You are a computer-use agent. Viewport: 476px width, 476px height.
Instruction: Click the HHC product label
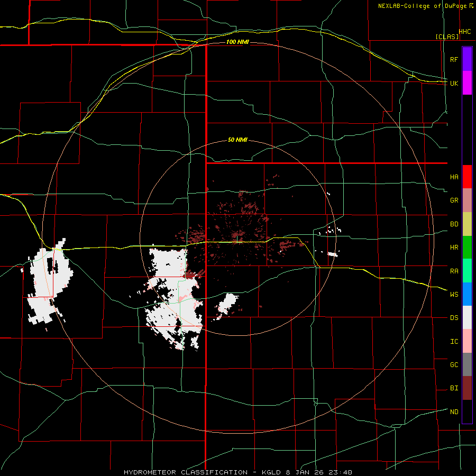465,32
